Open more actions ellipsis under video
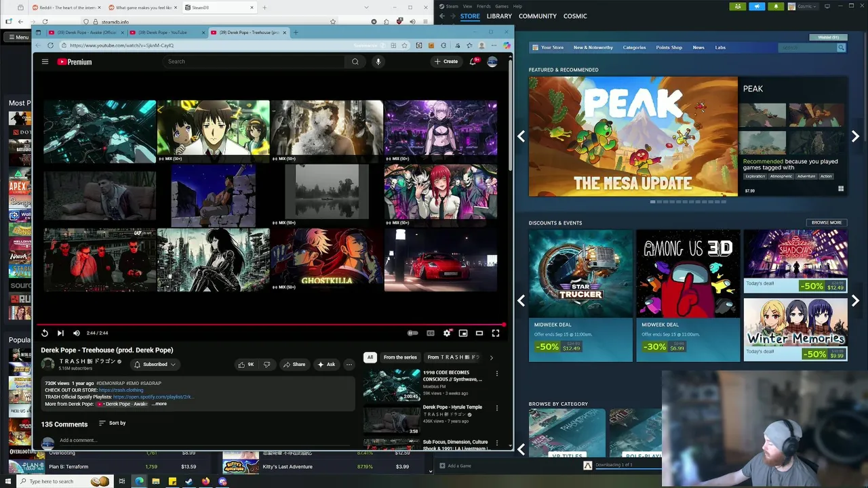This screenshot has width=868, height=488. point(349,365)
